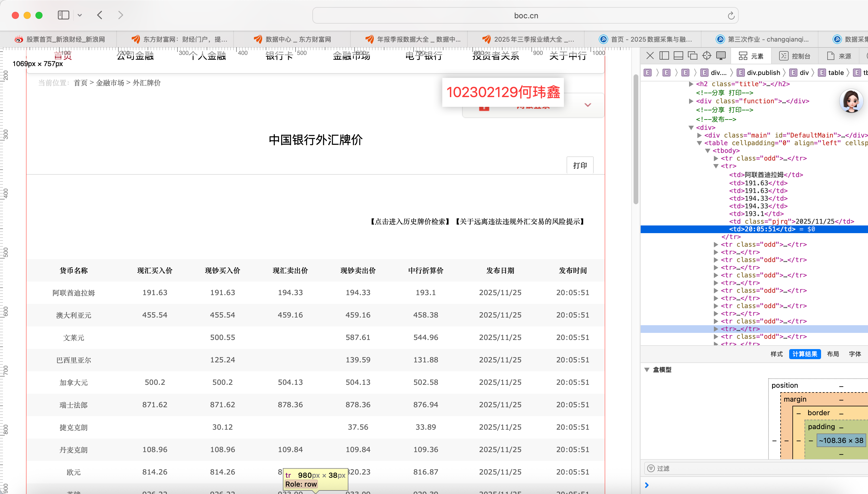Click the div.publish breadcrumb item

[x=763, y=73]
